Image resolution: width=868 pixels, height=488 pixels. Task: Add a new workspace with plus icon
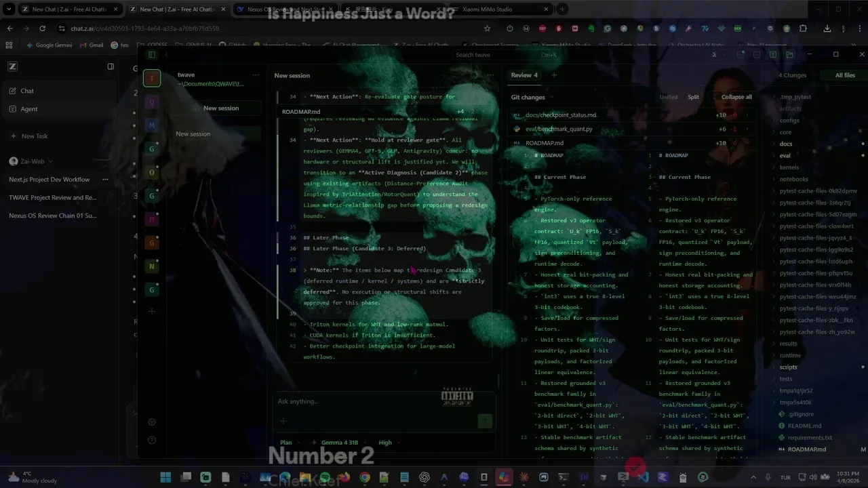click(152, 312)
